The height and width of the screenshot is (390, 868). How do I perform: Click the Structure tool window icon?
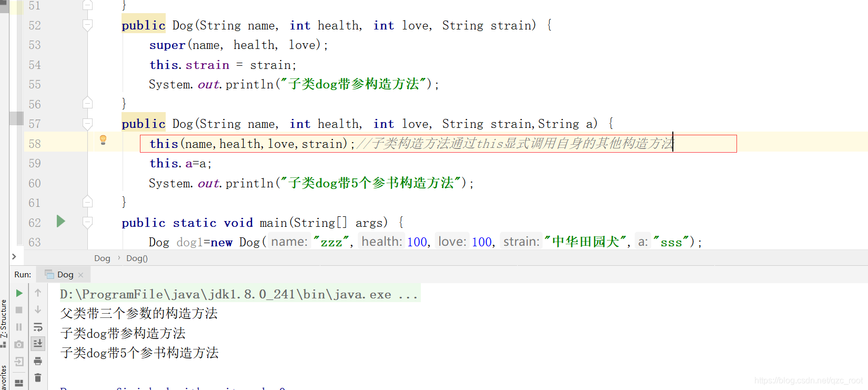3,345
